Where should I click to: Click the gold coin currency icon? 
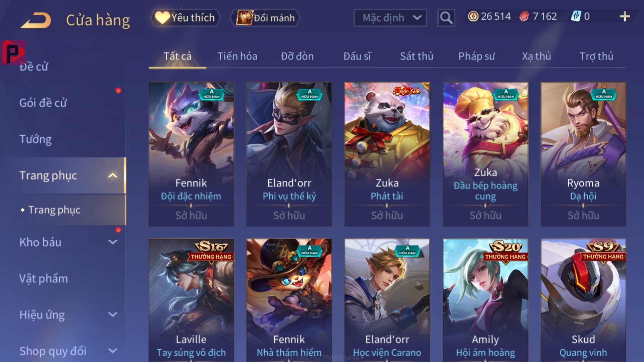(x=473, y=16)
